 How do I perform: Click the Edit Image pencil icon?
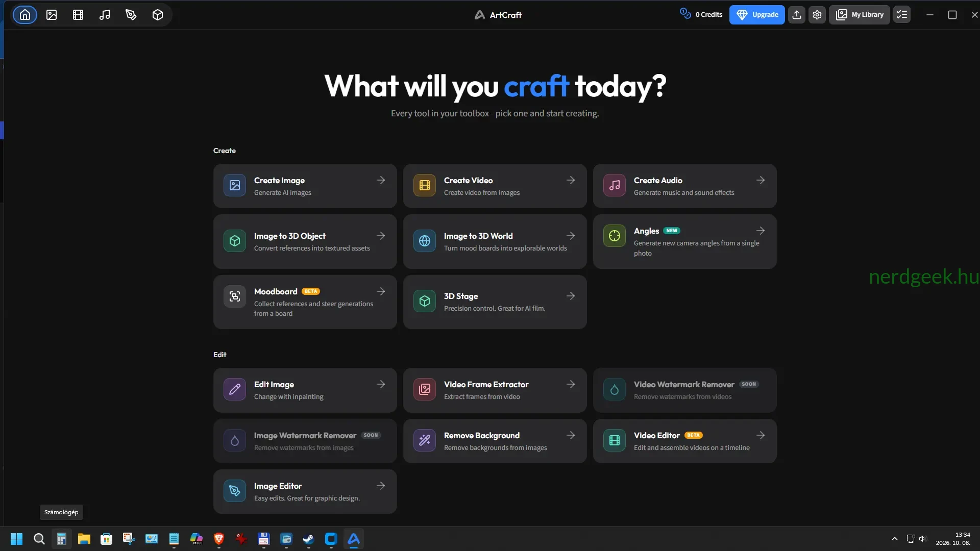235,390
